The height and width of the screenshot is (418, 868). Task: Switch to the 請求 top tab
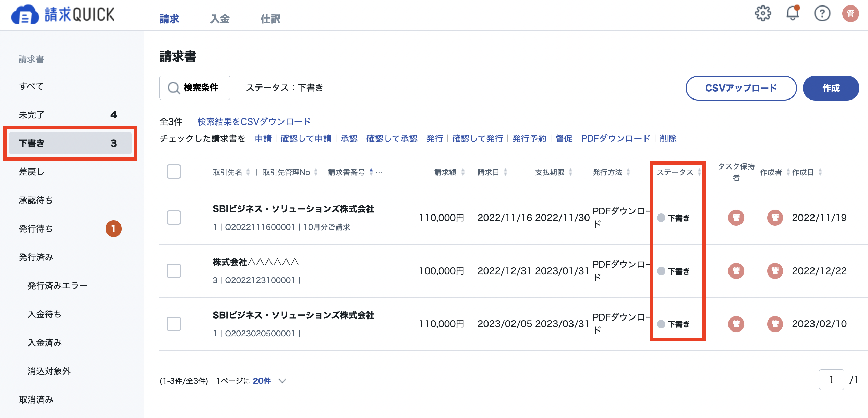click(169, 19)
